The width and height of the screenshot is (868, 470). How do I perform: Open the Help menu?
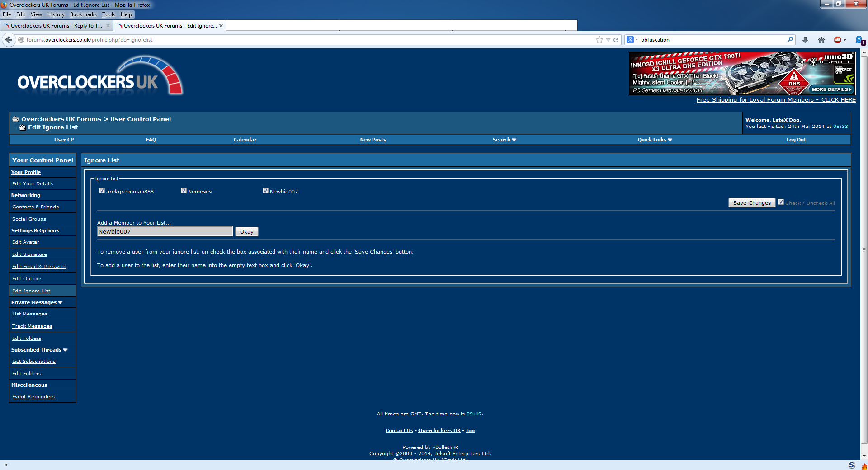(126, 14)
